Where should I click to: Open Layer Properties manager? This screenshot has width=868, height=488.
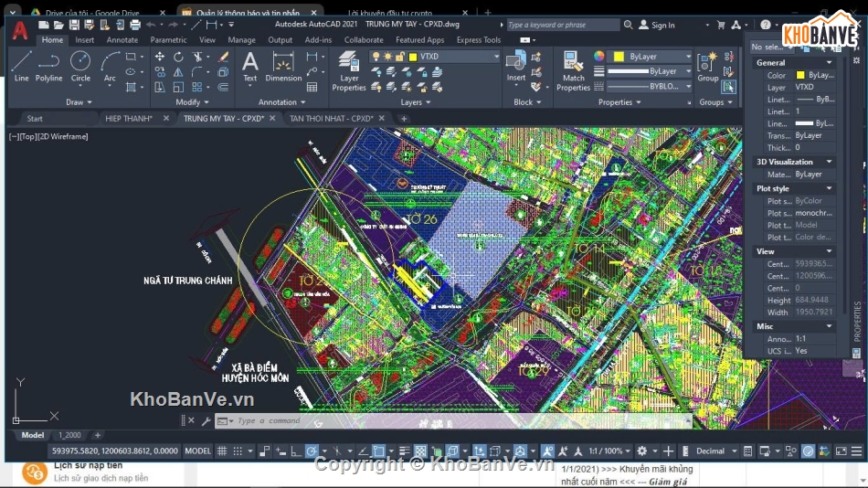coord(349,71)
